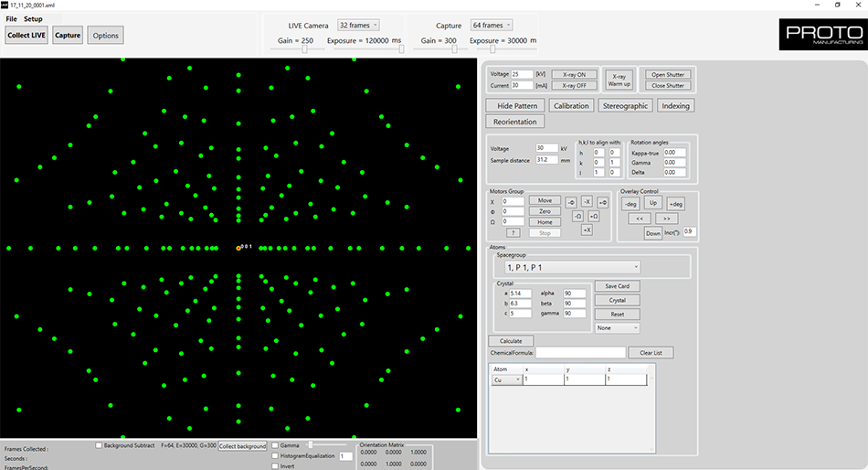Screen dimensions: 868x470
Task: Toggle the Invert checkbox
Action: click(x=275, y=466)
